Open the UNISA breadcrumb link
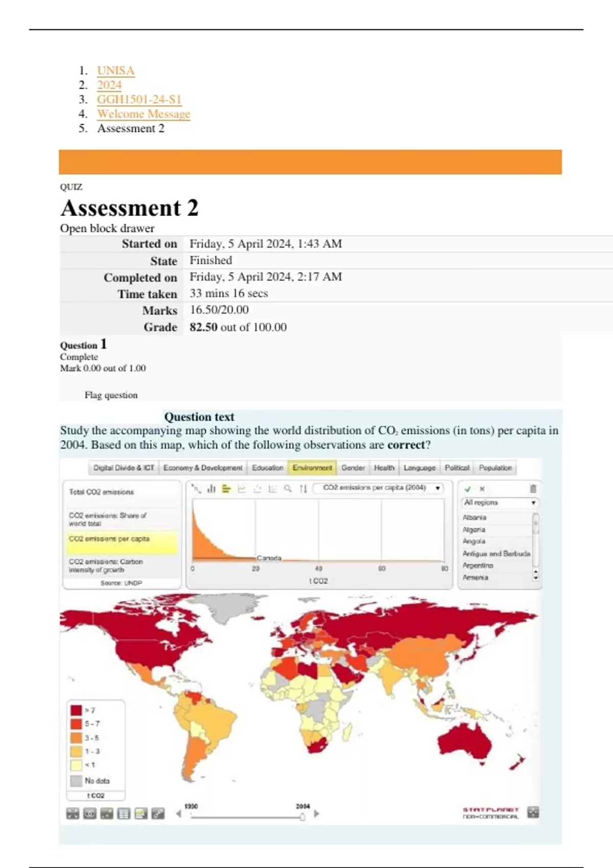The width and height of the screenshot is (613, 868). [116, 70]
